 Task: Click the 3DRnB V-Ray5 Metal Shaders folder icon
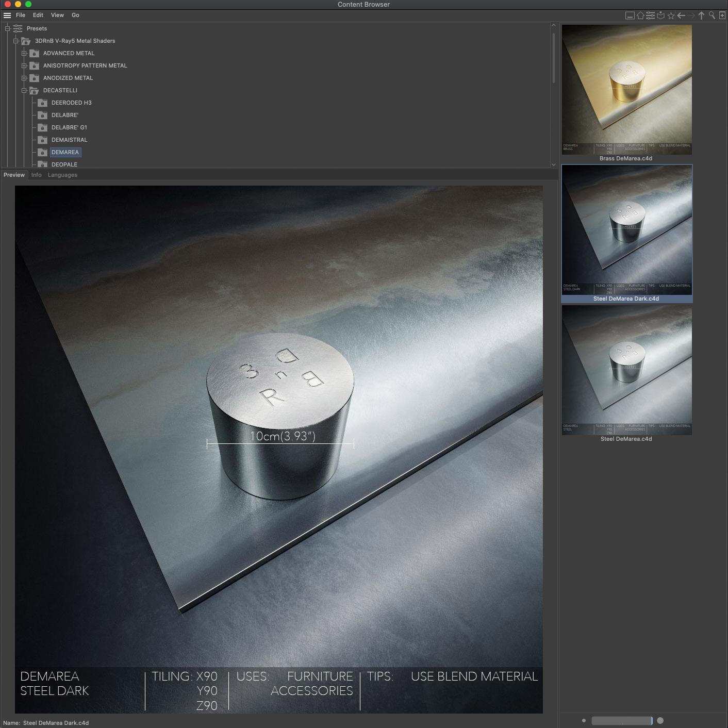click(26, 41)
